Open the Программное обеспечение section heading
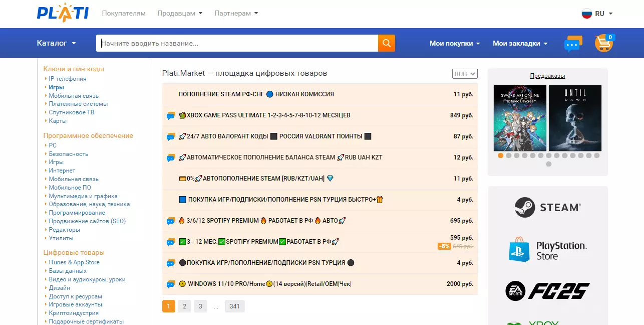This screenshot has width=644, height=325. pyautogui.click(x=88, y=136)
